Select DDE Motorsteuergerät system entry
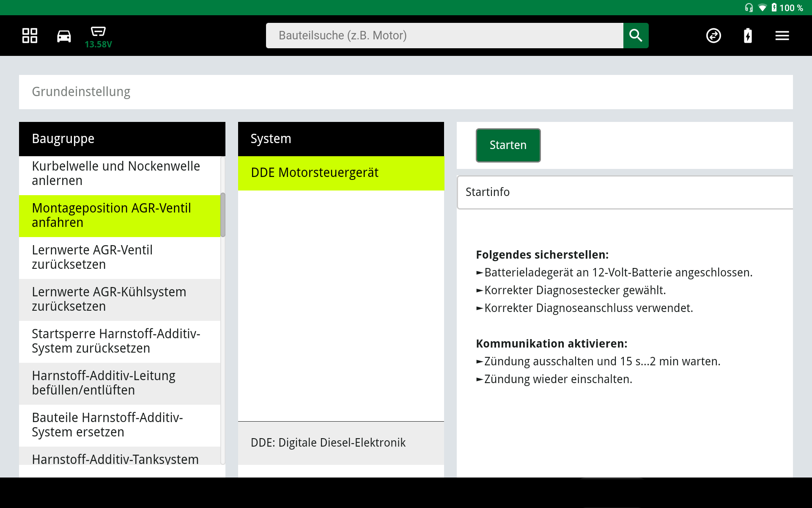 341,173
